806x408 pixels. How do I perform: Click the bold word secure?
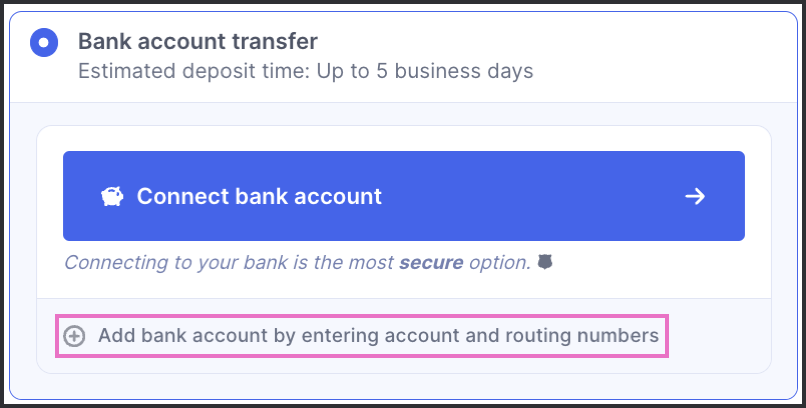coord(431,263)
